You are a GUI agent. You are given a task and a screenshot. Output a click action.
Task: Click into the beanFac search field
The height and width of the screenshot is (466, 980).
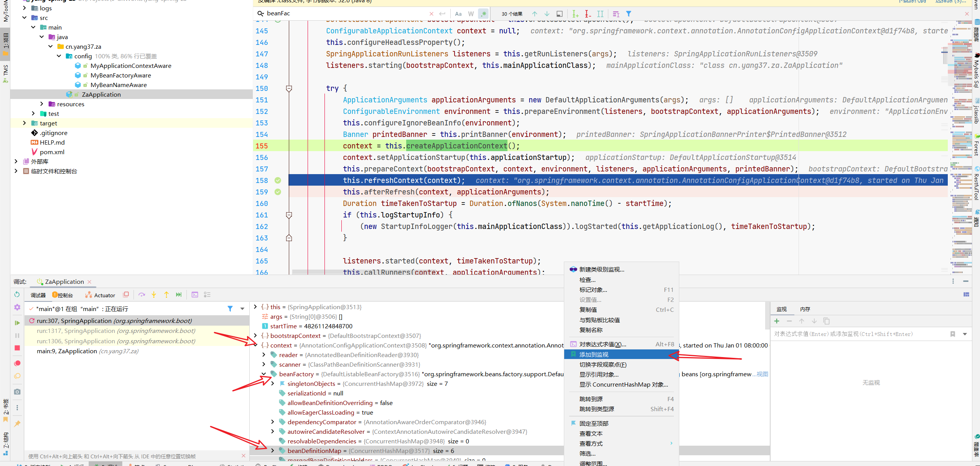pyautogui.click(x=345, y=13)
